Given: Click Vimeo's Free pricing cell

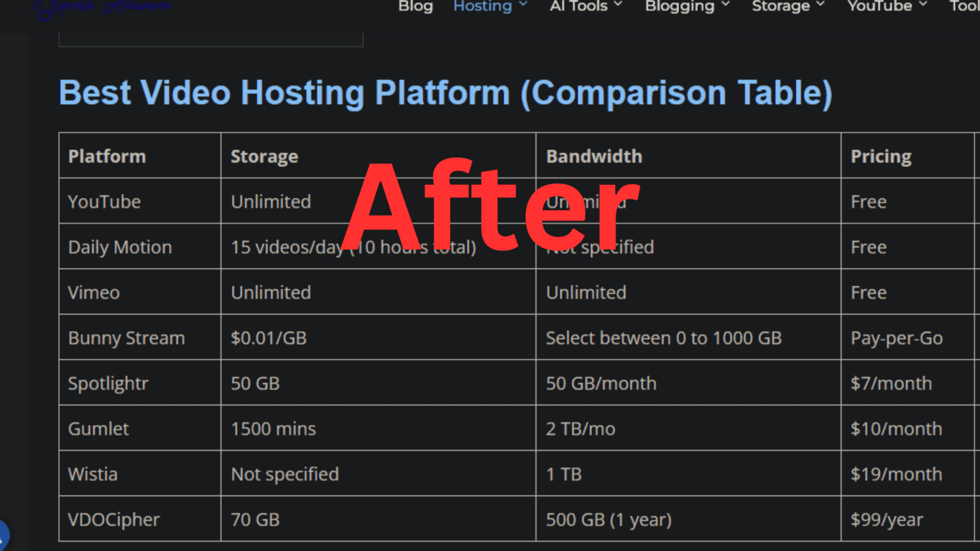Looking at the screenshot, I should (908, 292).
